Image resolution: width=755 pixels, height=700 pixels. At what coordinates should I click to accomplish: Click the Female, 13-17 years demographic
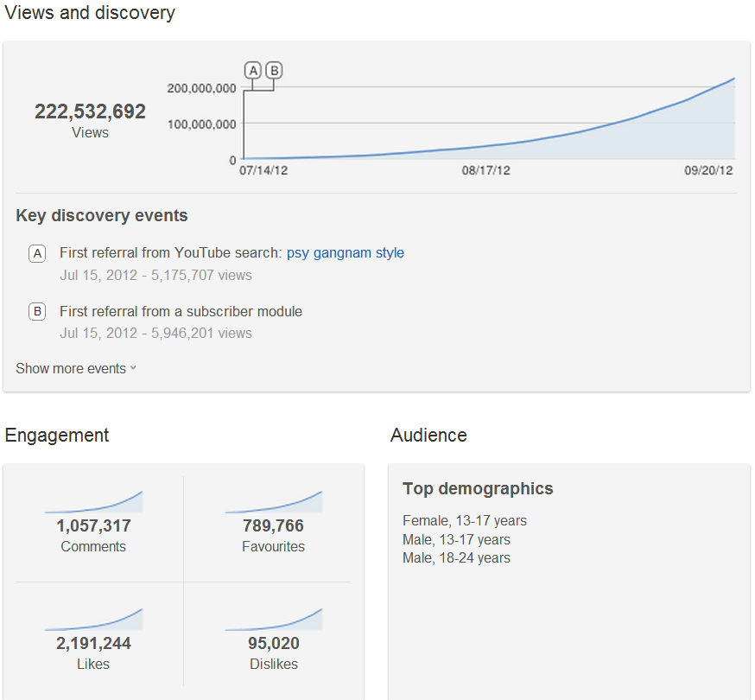(x=465, y=521)
